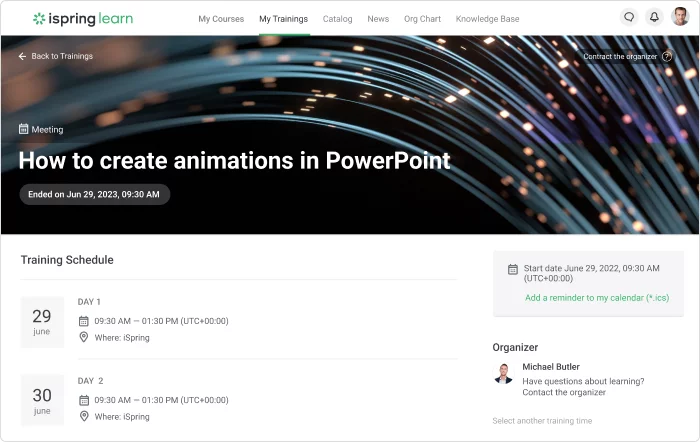Click Have questions about learning? text

(583, 381)
